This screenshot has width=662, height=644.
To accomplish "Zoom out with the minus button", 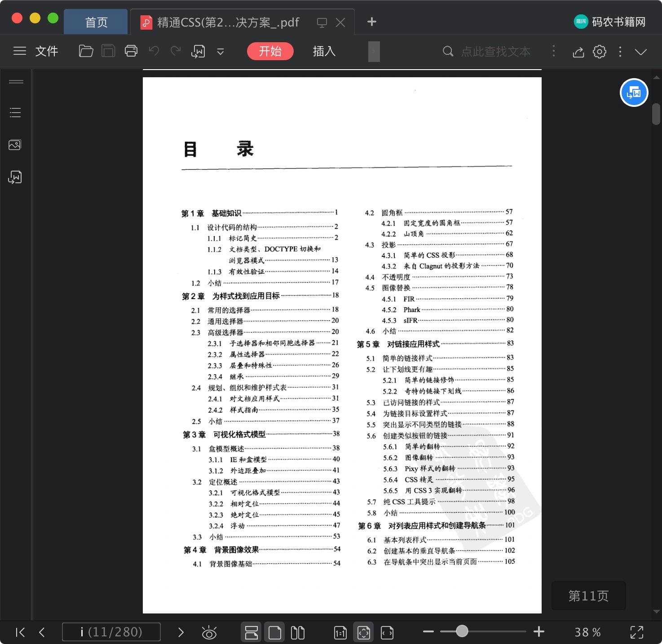I will pos(428,631).
